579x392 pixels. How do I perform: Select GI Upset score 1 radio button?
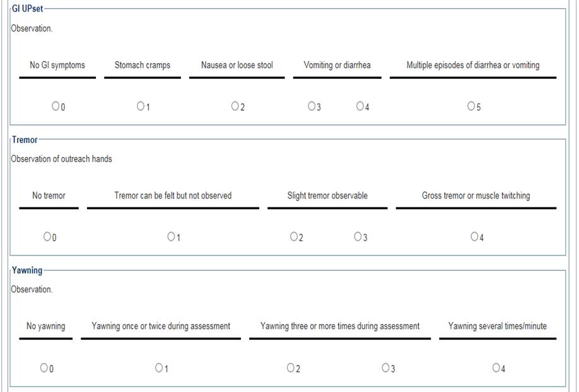pyautogui.click(x=140, y=107)
